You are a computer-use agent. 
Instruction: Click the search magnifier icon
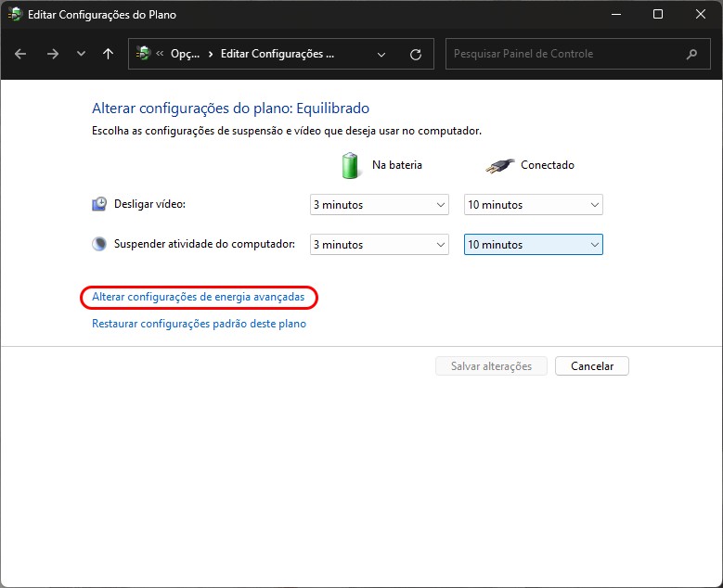pos(691,54)
